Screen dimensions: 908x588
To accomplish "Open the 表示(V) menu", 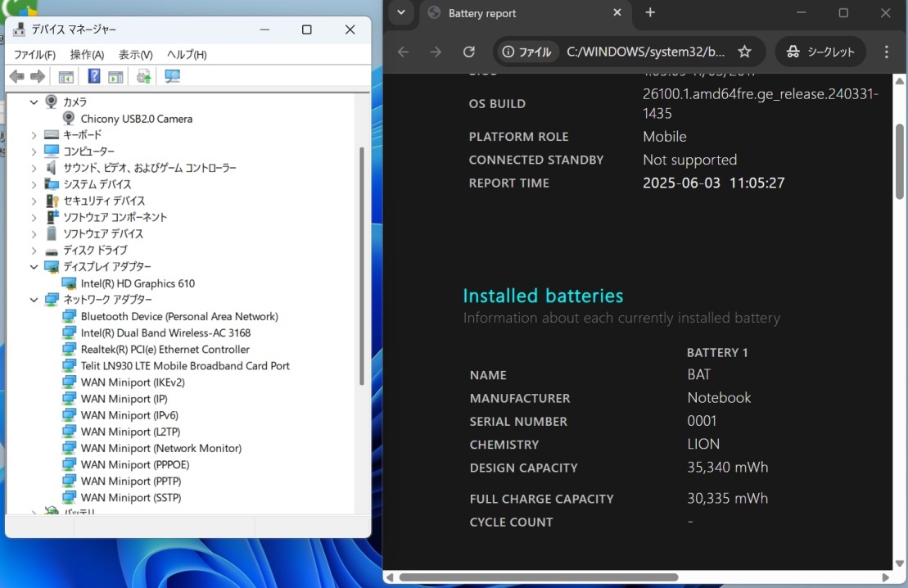I will click(x=136, y=54).
